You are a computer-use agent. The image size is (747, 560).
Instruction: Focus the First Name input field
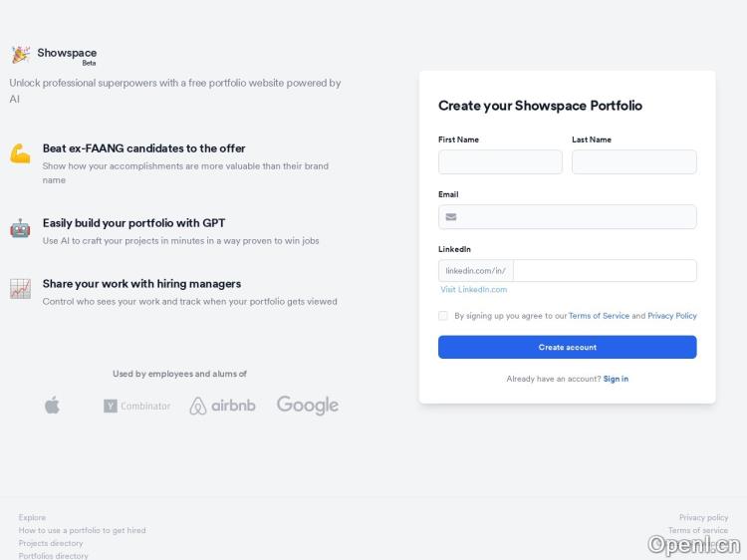pyautogui.click(x=500, y=162)
